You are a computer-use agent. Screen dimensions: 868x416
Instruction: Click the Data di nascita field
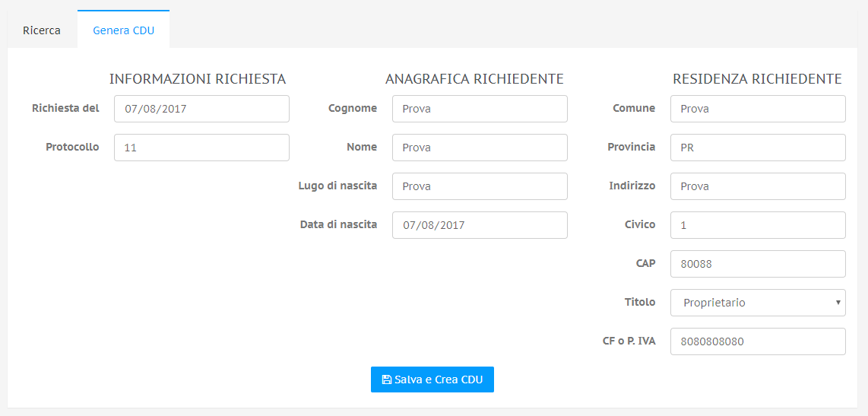480,225
